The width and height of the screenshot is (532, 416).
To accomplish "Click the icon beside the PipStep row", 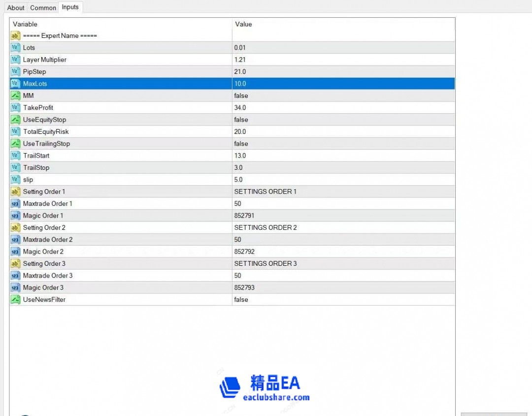I will coord(15,72).
